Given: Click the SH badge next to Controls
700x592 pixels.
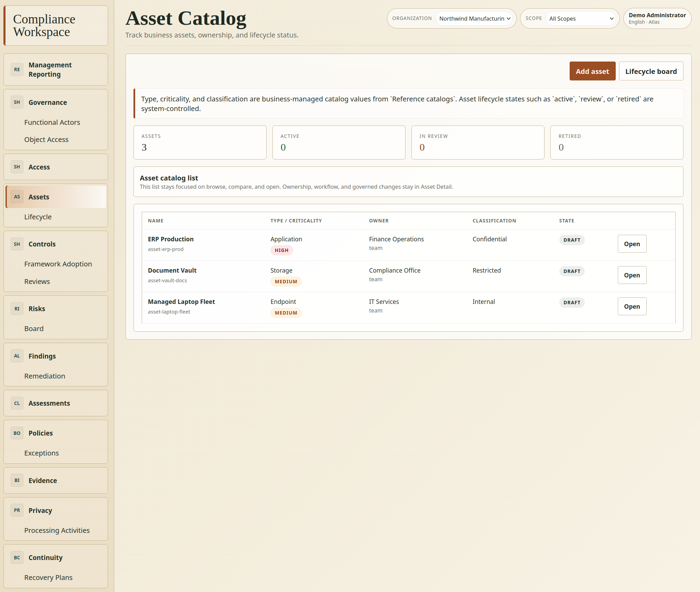Looking at the screenshot, I should (x=17, y=244).
